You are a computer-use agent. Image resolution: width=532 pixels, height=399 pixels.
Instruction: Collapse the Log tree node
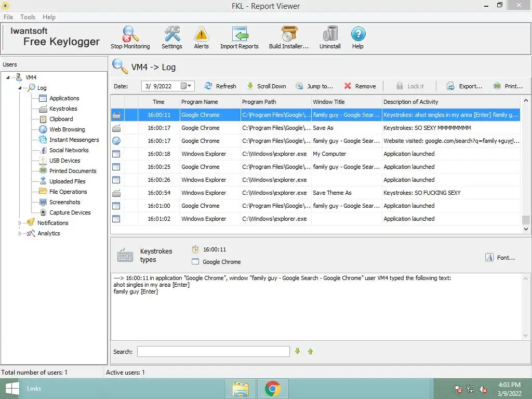point(20,88)
